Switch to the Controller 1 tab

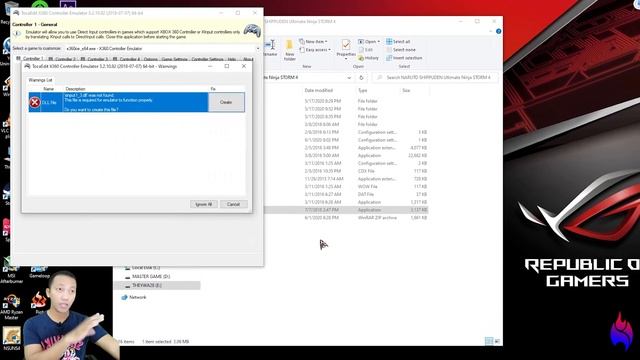30,59
